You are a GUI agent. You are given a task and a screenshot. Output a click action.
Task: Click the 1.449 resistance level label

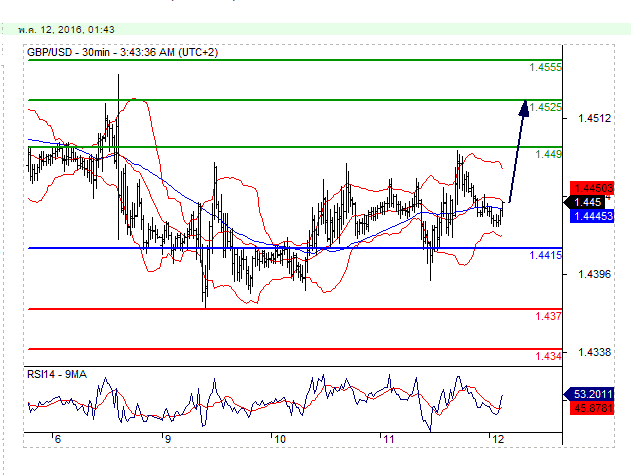[x=548, y=154]
